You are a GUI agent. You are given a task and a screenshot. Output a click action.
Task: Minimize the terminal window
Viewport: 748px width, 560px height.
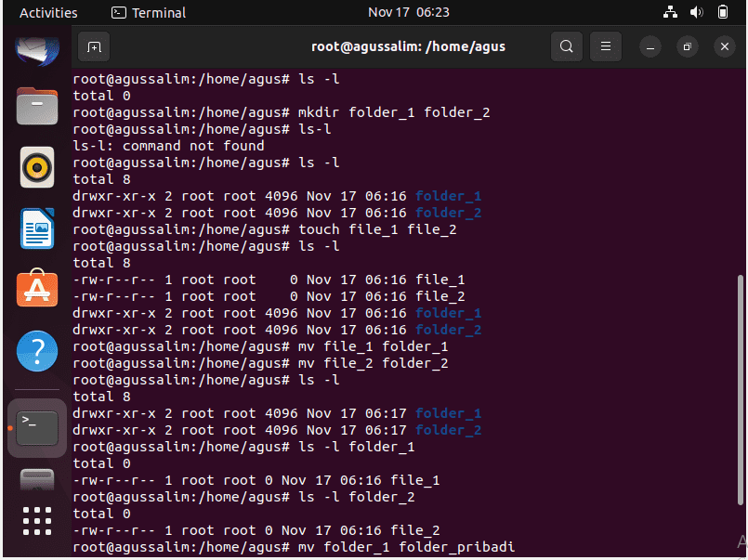click(650, 46)
